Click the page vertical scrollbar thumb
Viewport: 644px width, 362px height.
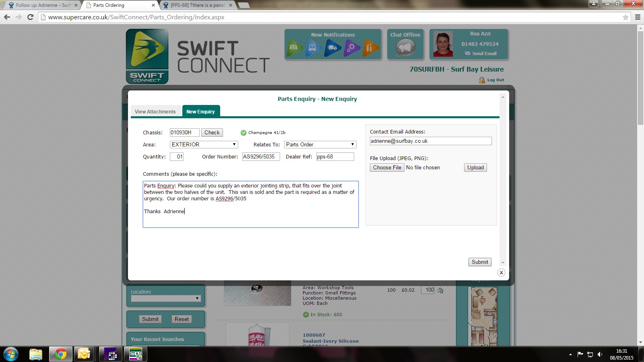[x=641, y=78]
